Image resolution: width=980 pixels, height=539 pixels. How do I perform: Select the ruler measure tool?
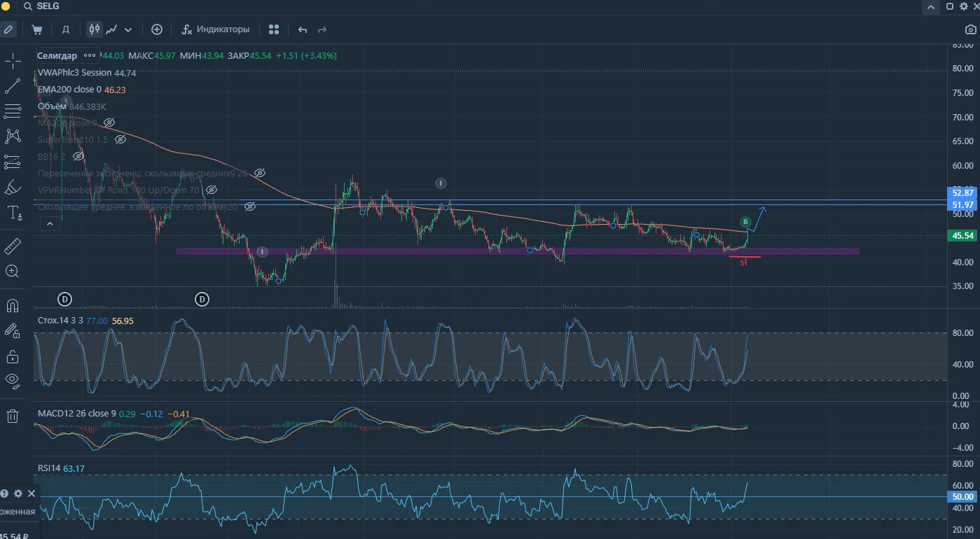13,246
